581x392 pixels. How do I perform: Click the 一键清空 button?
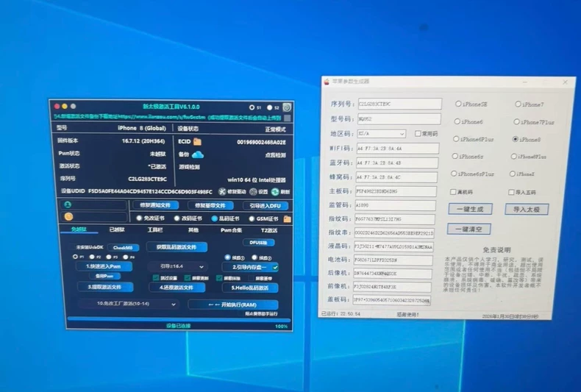(x=468, y=229)
